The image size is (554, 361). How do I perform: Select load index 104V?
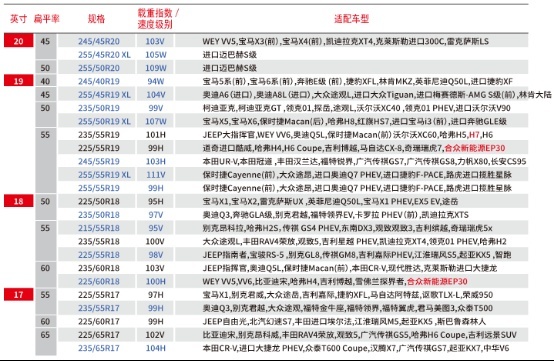coord(156,95)
